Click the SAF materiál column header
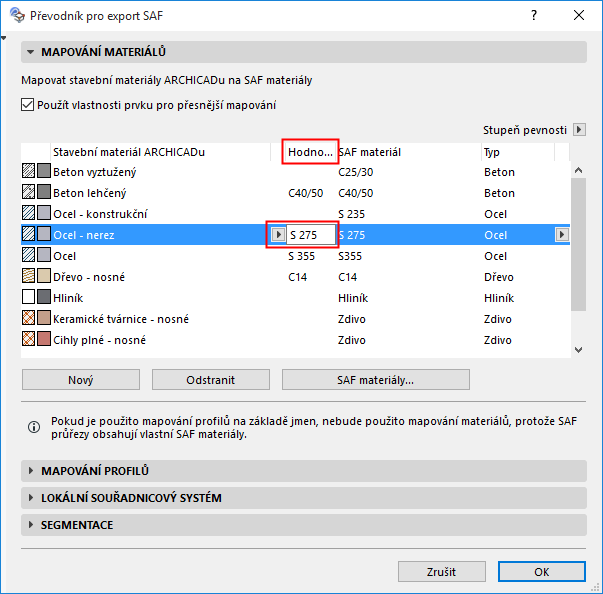The width and height of the screenshot is (603, 594). coord(409,152)
